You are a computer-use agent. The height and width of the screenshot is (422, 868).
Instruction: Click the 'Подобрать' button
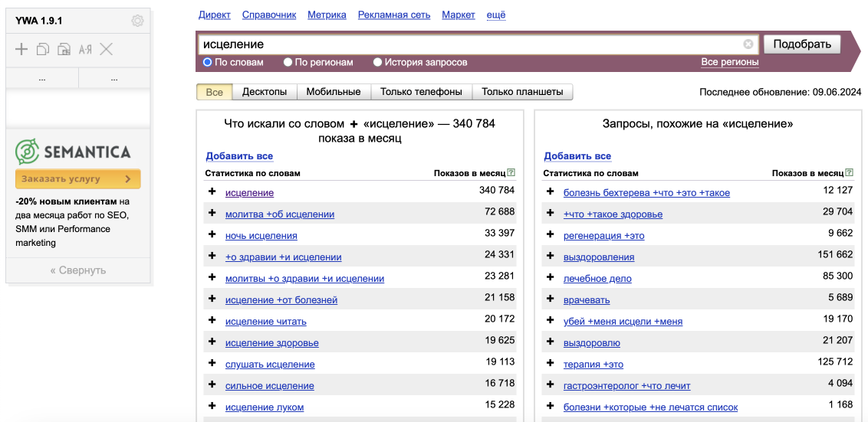pyautogui.click(x=802, y=44)
